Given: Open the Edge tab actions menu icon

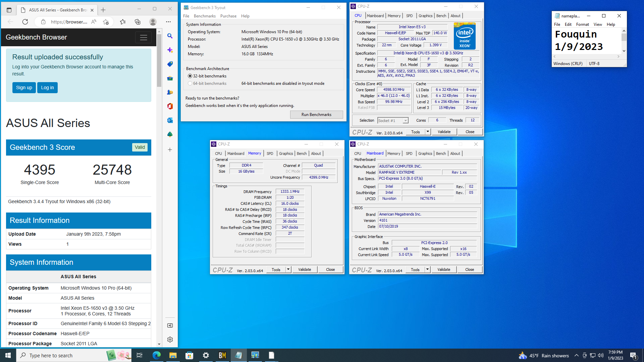Looking at the screenshot, I should pos(9,10).
